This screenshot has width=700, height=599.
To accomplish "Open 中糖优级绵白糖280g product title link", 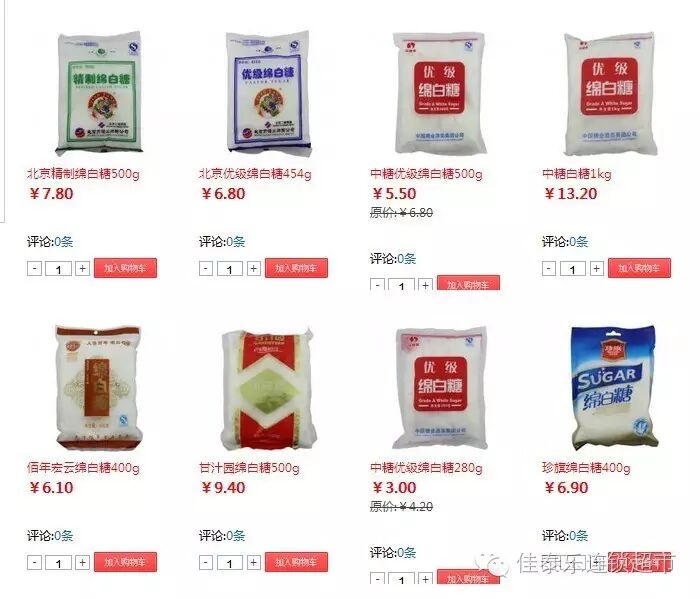I will coord(426,467).
